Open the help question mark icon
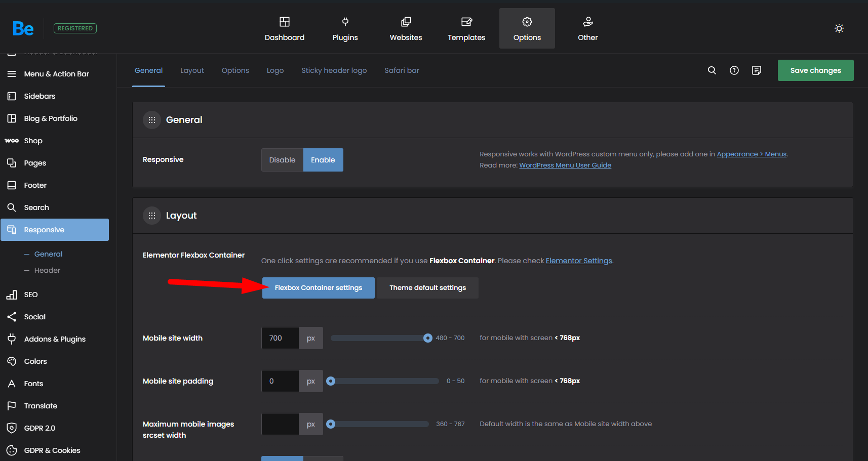The height and width of the screenshot is (461, 868). point(734,70)
